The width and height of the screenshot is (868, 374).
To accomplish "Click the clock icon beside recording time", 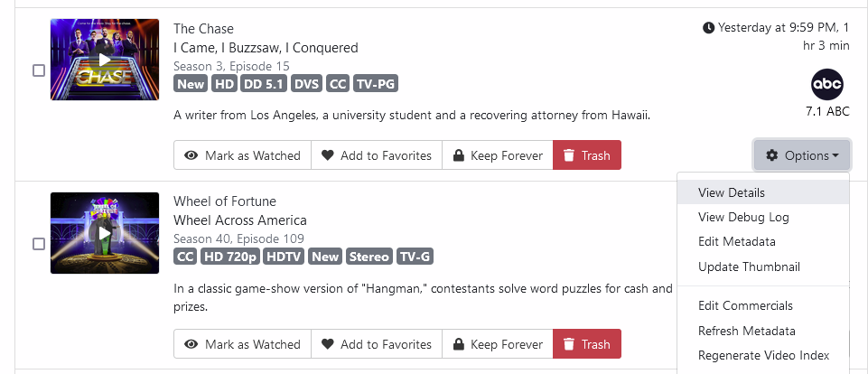I will (x=709, y=28).
